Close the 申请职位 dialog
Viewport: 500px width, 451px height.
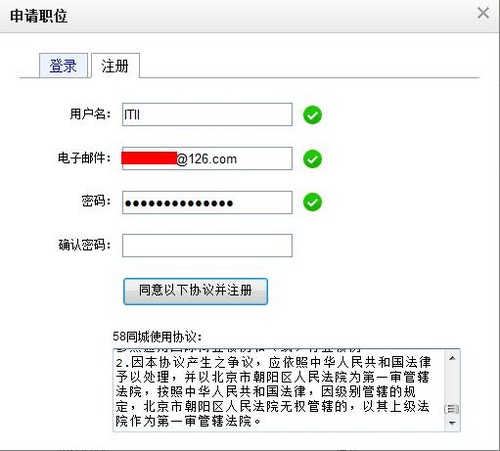pyautogui.click(x=483, y=13)
